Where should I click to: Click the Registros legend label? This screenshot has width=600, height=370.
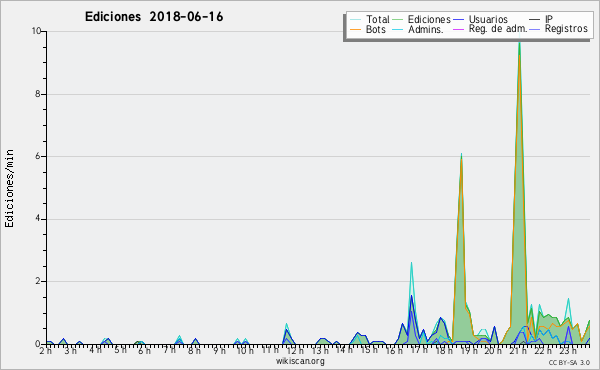tap(566, 29)
